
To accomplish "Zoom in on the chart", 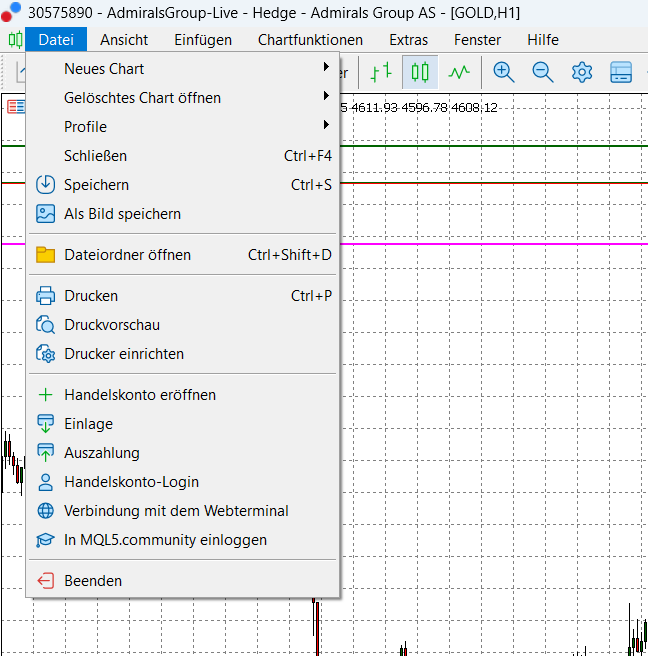I will 503,72.
